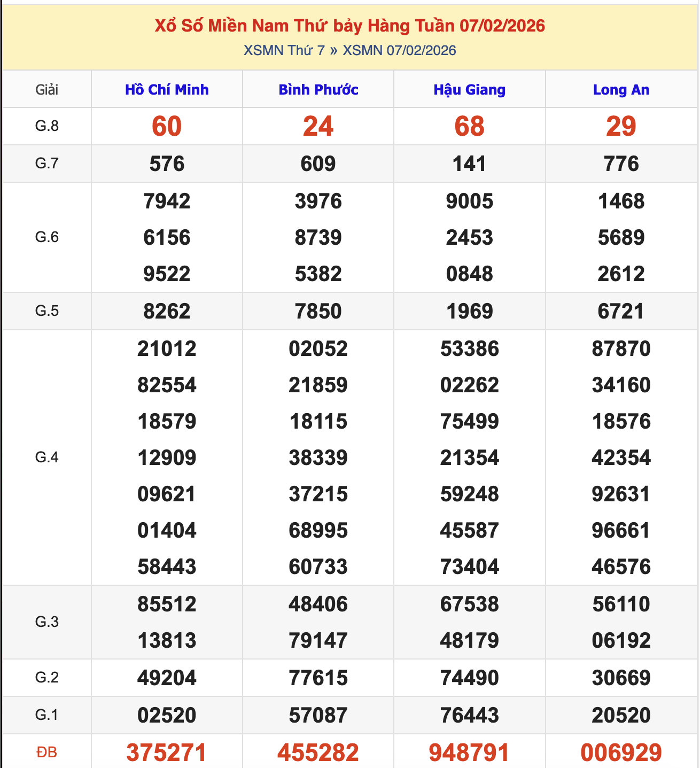Open the Long An column header link
This screenshot has width=700, height=768.
[621, 90]
